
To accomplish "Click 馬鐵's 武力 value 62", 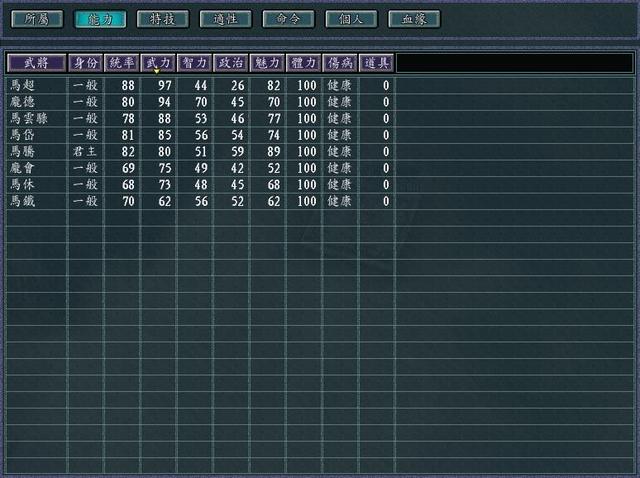I will click(164, 201).
